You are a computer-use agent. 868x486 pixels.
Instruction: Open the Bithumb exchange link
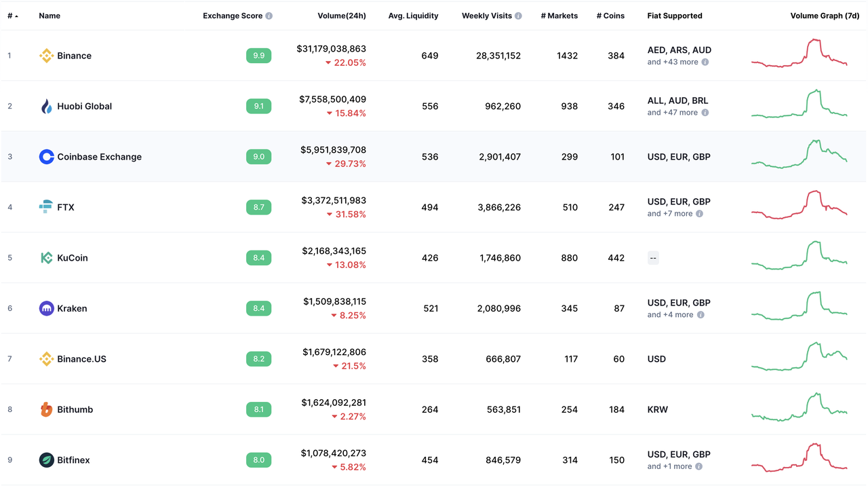(75, 409)
